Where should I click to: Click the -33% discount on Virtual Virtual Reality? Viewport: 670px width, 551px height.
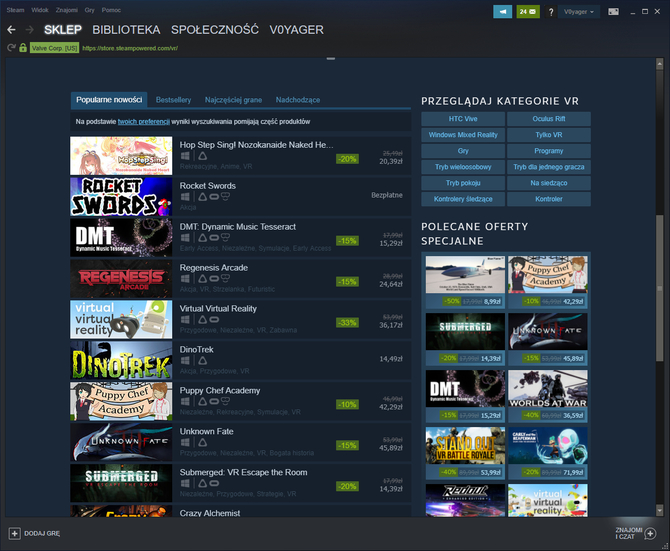point(347,322)
